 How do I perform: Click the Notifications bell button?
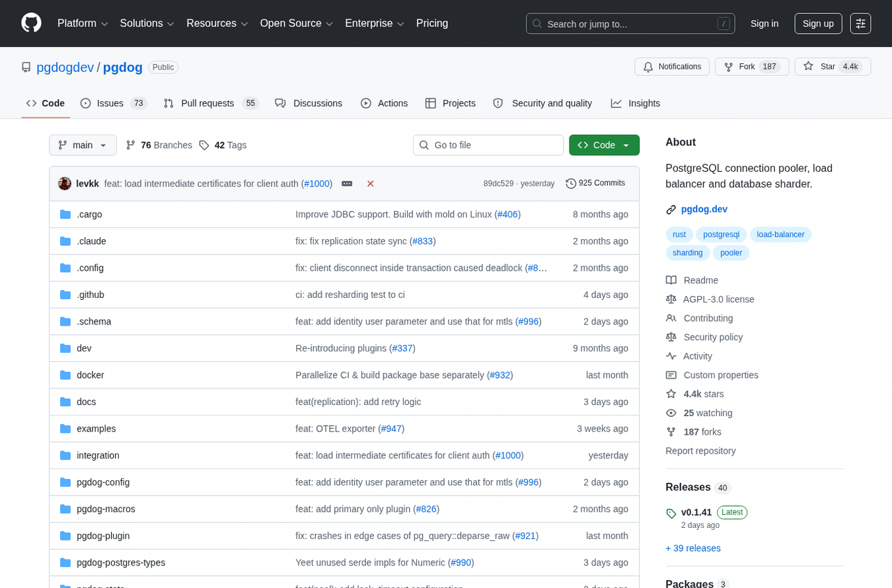coord(672,67)
